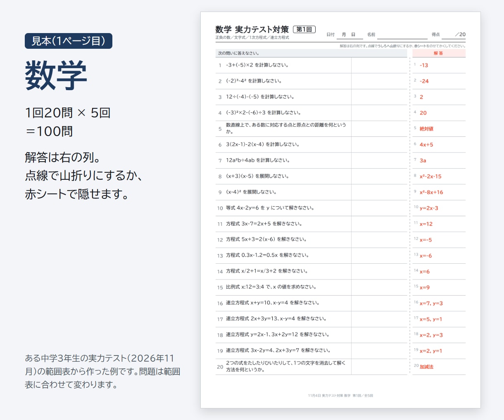Click red answer x=9
Image resolution: width=504 pixels, height=420 pixels.
click(x=425, y=287)
